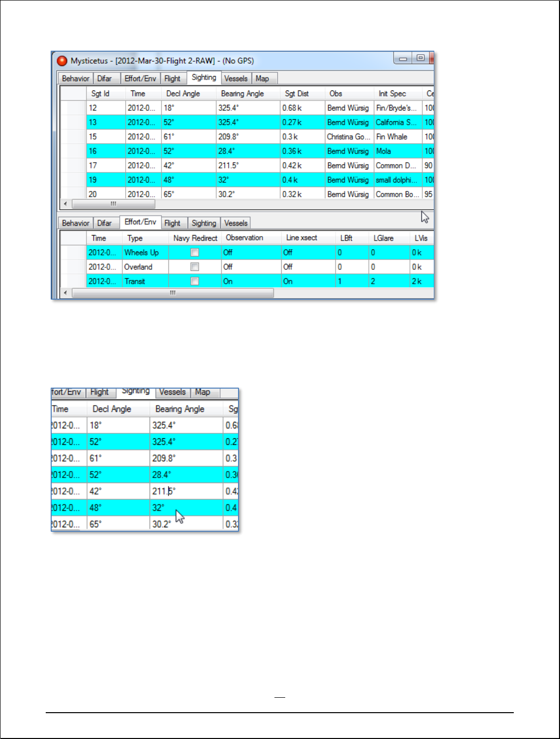Click the 211.5° cell in zoomed table
The height and width of the screenshot is (739, 560).
186,491
